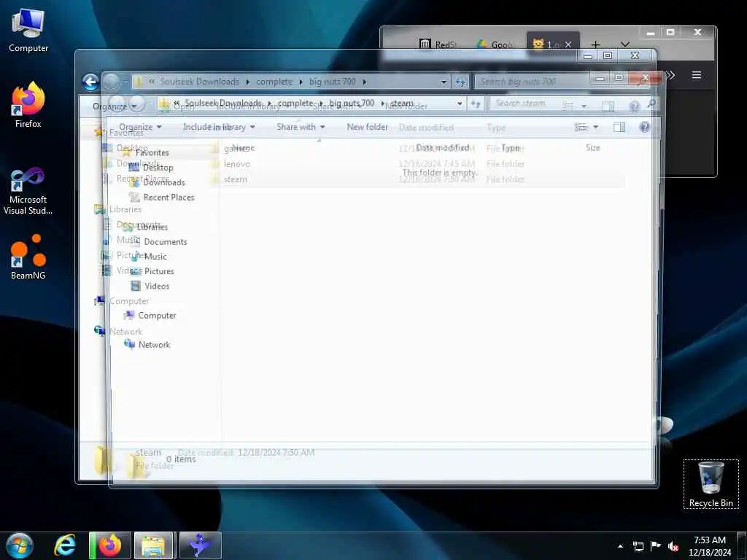Open the Include in library dropdown
Screen dimensions: 747x560
[219, 127]
